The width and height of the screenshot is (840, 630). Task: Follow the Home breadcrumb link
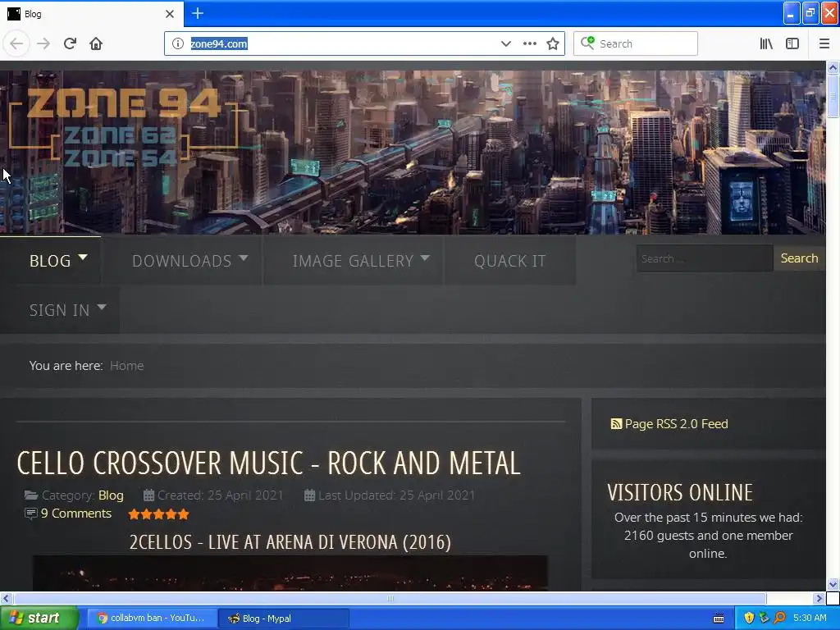126,365
